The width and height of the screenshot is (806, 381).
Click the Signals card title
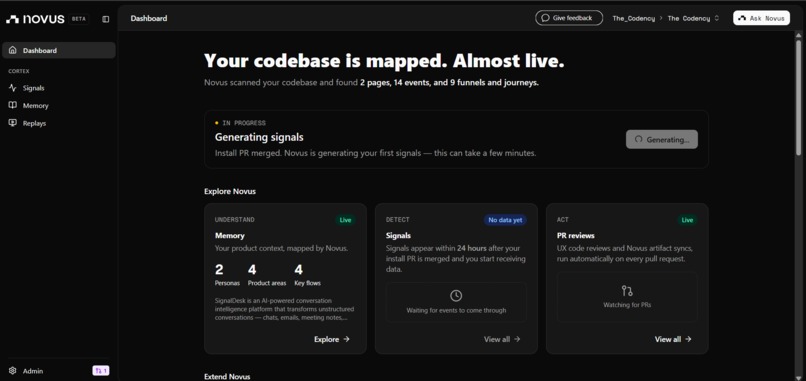tap(398, 235)
